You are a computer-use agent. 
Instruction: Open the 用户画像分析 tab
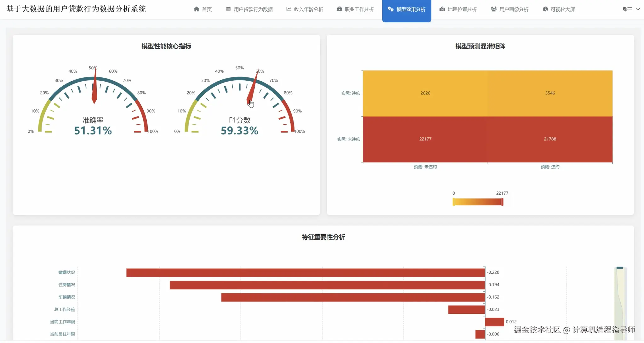[514, 9]
